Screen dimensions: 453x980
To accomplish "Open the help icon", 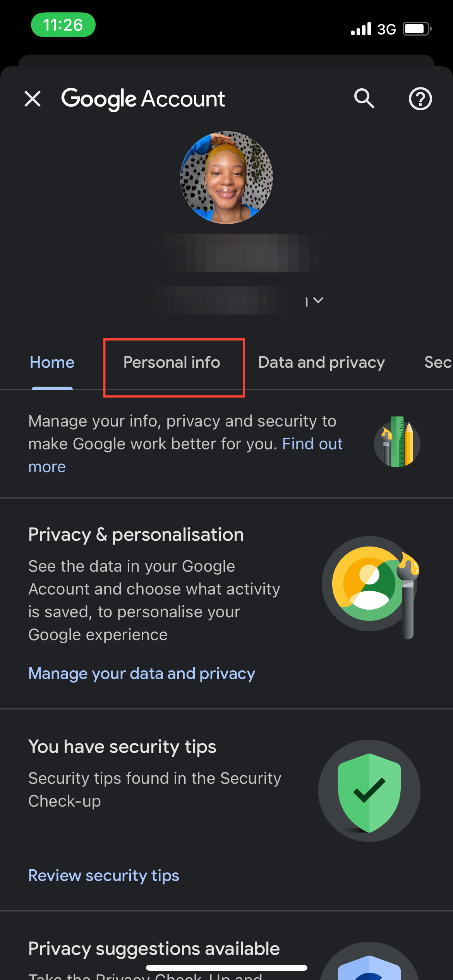I will tap(420, 99).
